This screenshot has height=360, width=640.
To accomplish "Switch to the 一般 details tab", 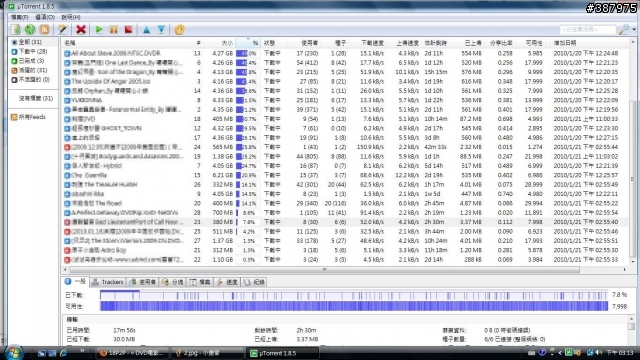I will click(76, 282).
